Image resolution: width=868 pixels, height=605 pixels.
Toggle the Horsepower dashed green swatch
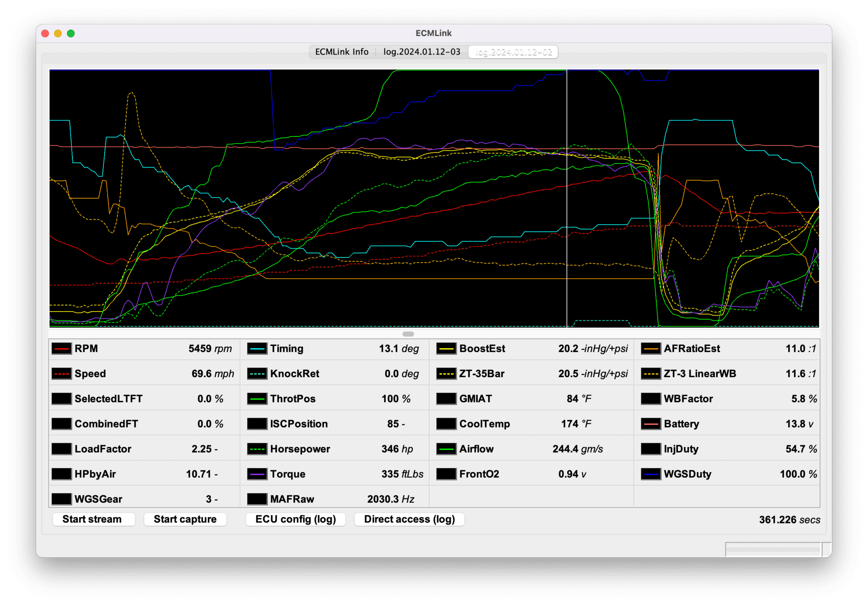[257, 449]
